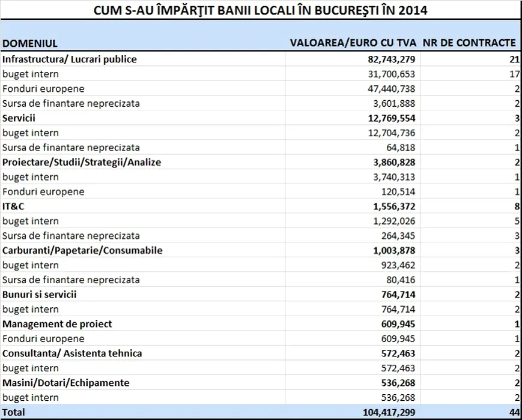Click the Management de proiect cell
This screenshot has width=522, height=420.
tap(57, 324)
